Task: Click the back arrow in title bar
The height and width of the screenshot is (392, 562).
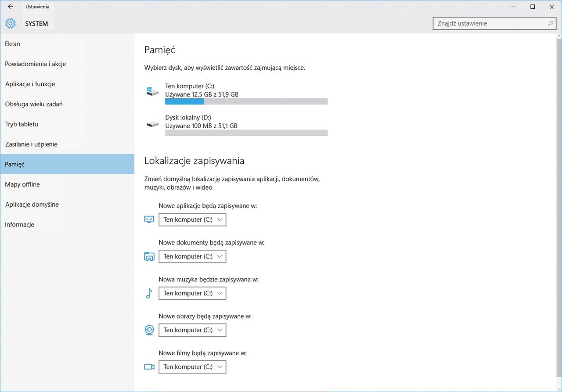Action: [10, 7]
